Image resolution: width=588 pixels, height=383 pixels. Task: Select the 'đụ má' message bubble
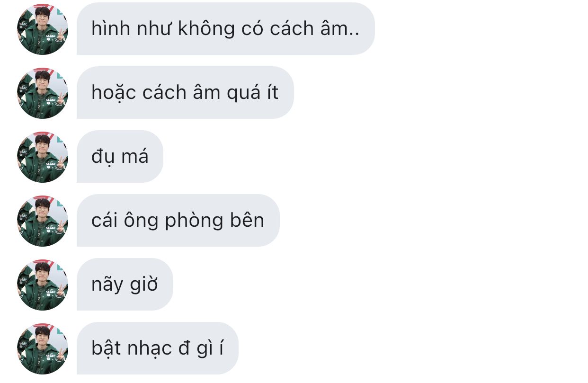click(x=120, y=157)
